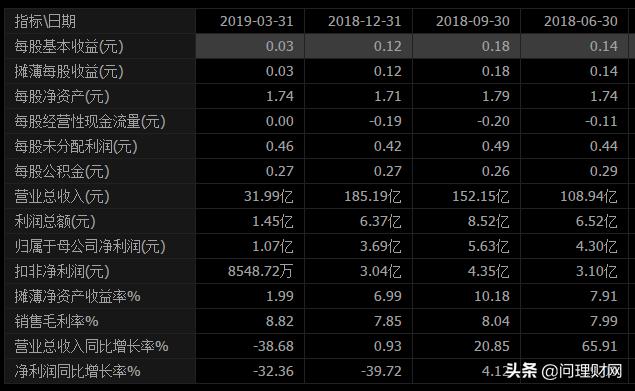Image resolution: width=635 pixels, height=391 pixels.
Task: Click the 摊薄每股收益(元) row label
Action: tap(69, 71)
